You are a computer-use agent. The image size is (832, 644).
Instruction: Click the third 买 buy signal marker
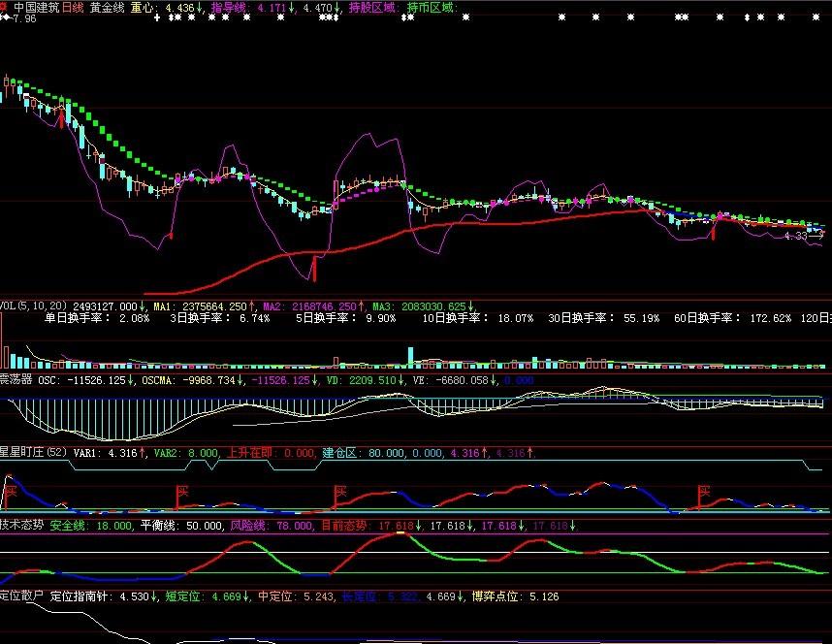[x=340, y=492]
